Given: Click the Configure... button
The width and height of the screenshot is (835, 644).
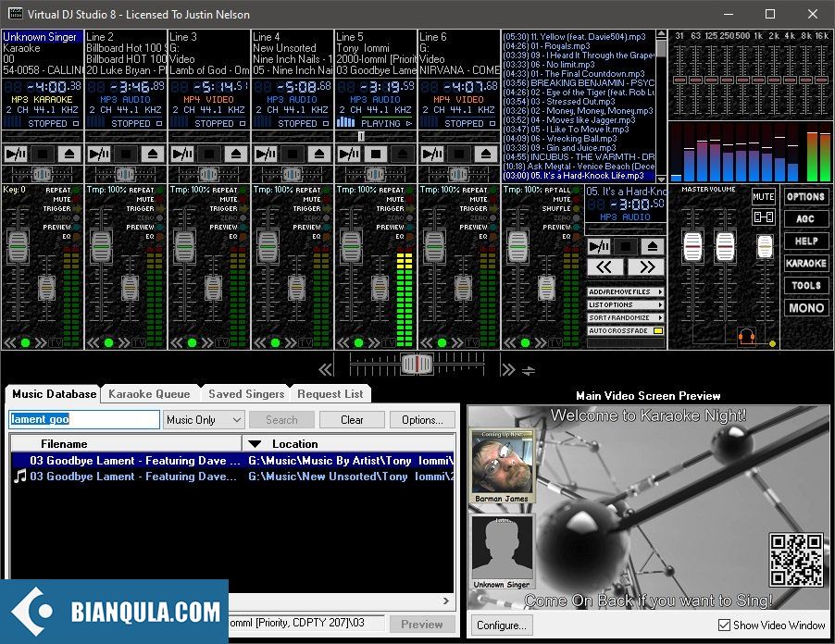Looking at the screenshot, I should (x=501, y=625).
